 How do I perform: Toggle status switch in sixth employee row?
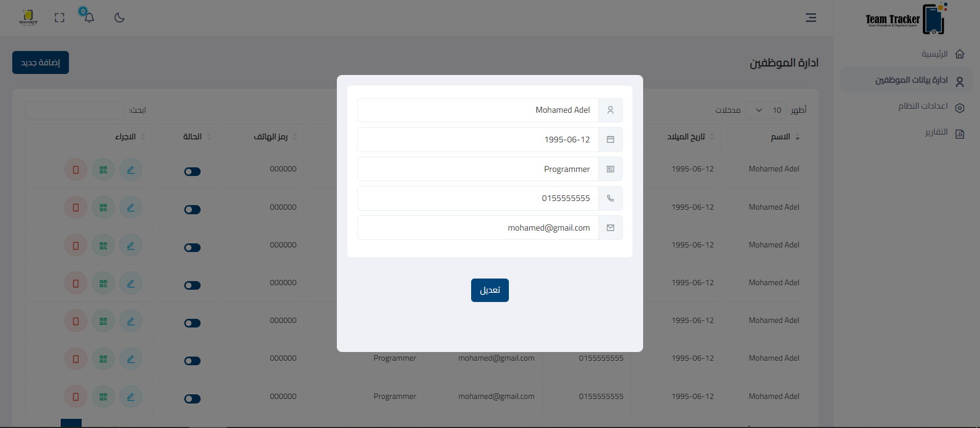[x=192, y=361]
